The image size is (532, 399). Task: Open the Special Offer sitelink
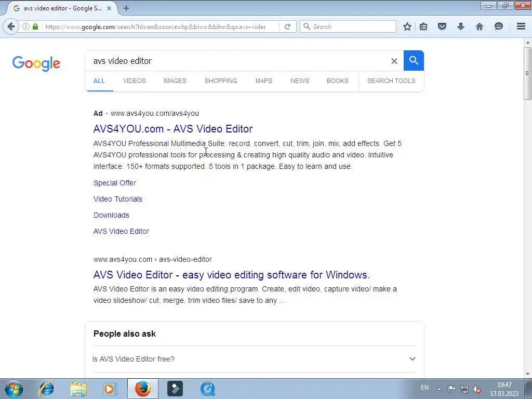click(115, 183)
